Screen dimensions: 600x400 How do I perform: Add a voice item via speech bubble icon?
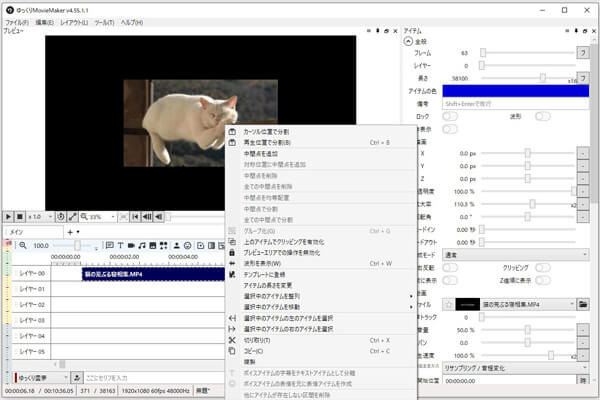(x=109, y=245)
